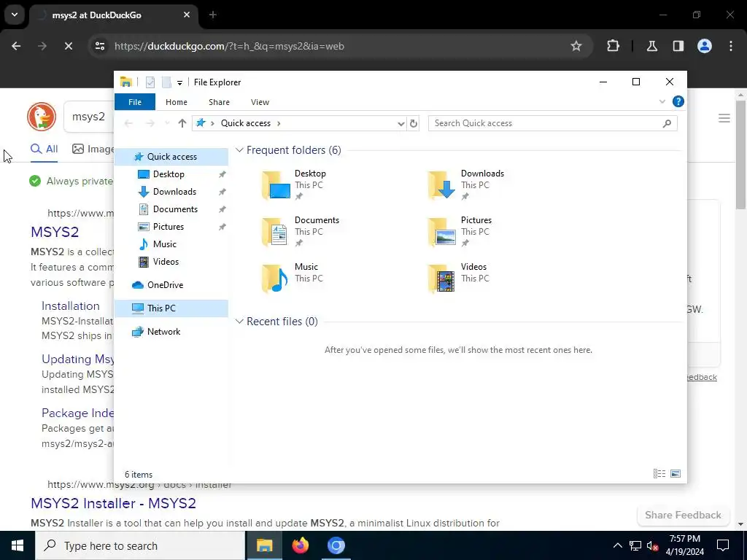Bookmark this page with the star icon
747x560 pixels.
pyautogui.click(x=576, y=46)
